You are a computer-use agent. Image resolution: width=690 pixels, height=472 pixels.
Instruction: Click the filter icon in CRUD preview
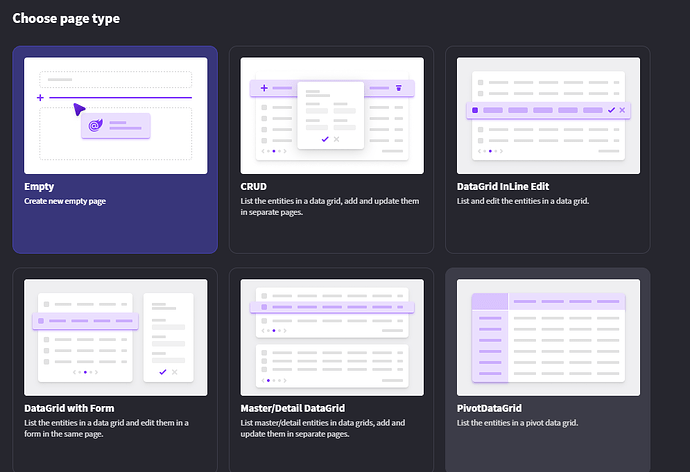[399, 88]
